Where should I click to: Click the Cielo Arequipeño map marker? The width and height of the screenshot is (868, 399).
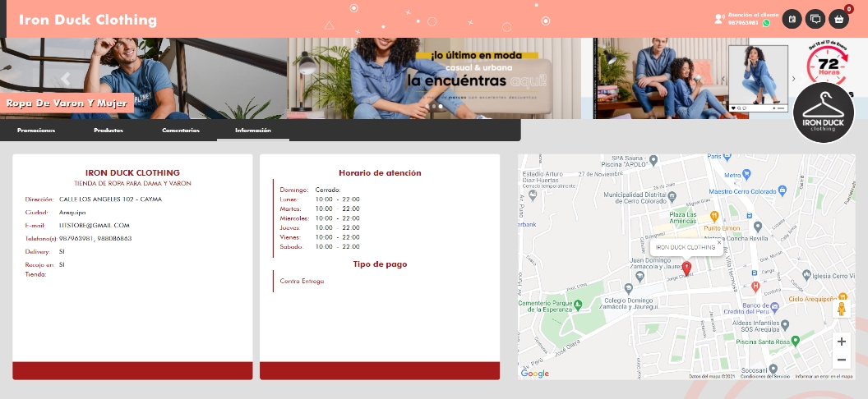point(843,296)
